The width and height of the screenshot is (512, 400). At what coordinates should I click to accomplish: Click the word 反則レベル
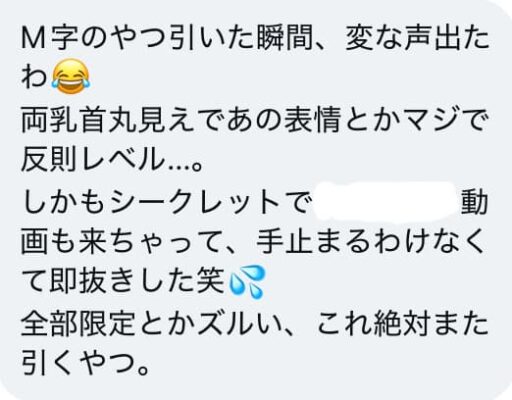(93, 159)
